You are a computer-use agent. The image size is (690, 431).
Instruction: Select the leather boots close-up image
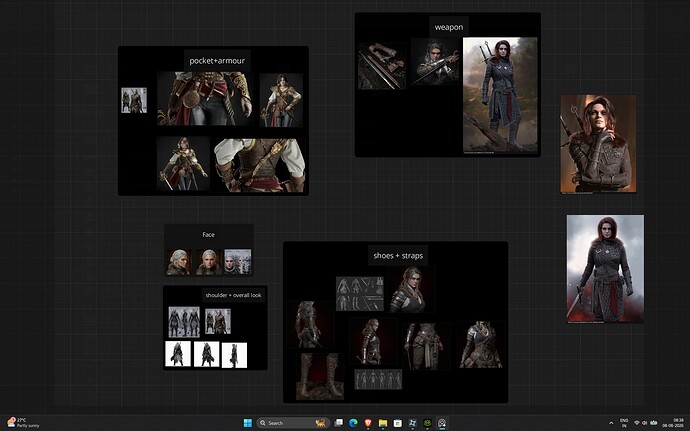[x=320, y=376]
